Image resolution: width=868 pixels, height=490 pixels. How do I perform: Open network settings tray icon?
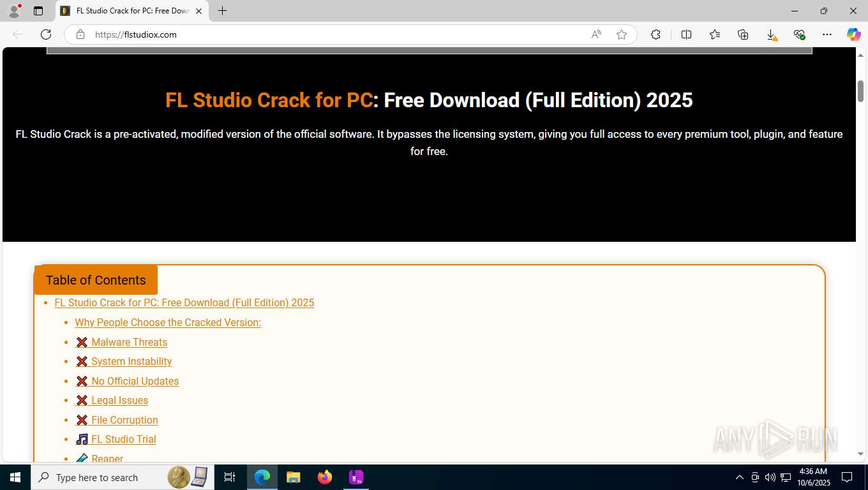click(x=786, y=477)
